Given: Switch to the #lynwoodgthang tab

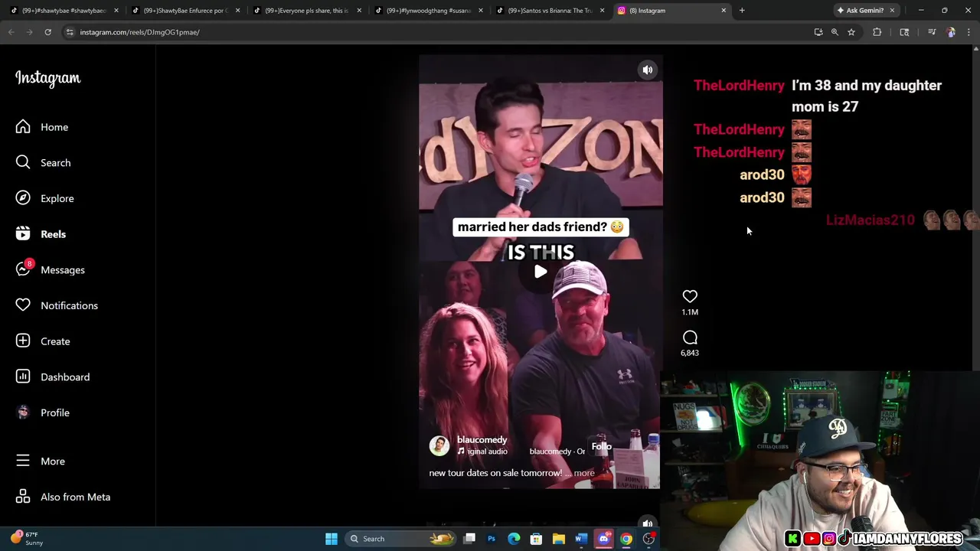Looking at the screenshot, I should [x=429, y=11].
